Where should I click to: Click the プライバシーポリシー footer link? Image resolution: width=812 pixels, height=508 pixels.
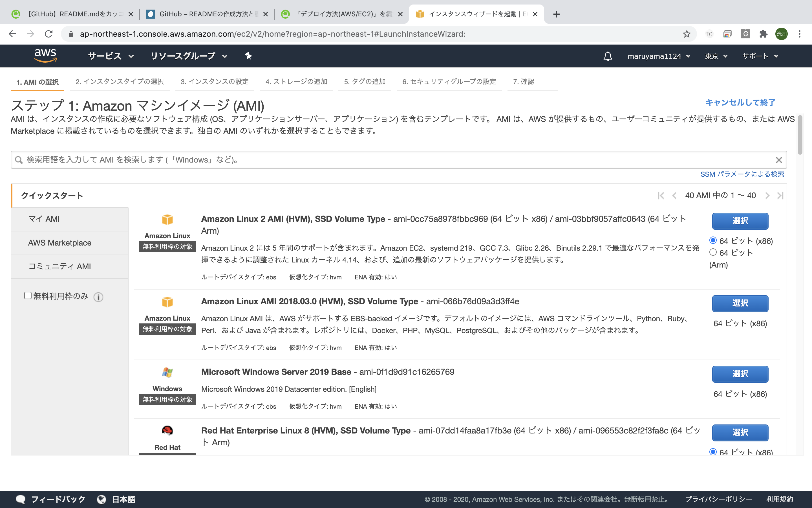pyautogui.click(x=718, y=499)
